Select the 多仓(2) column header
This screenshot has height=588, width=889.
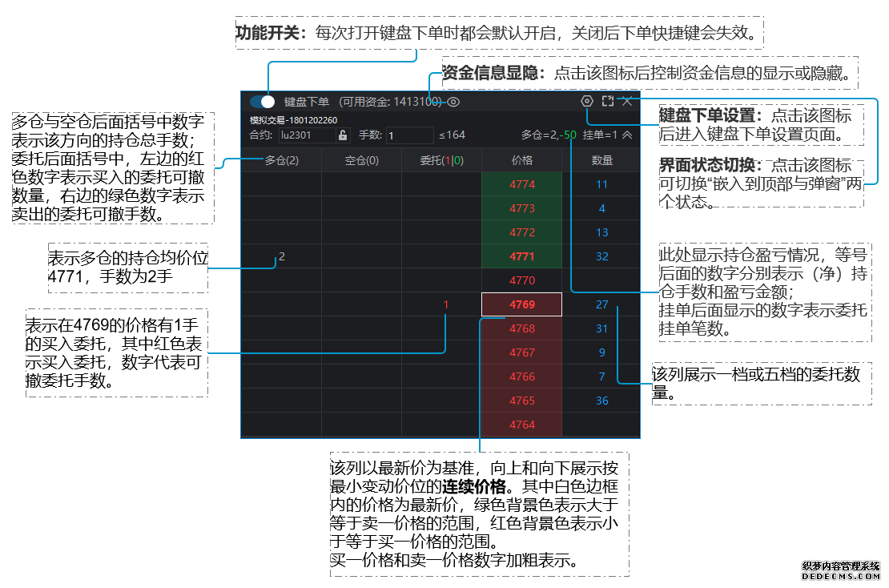281,160
